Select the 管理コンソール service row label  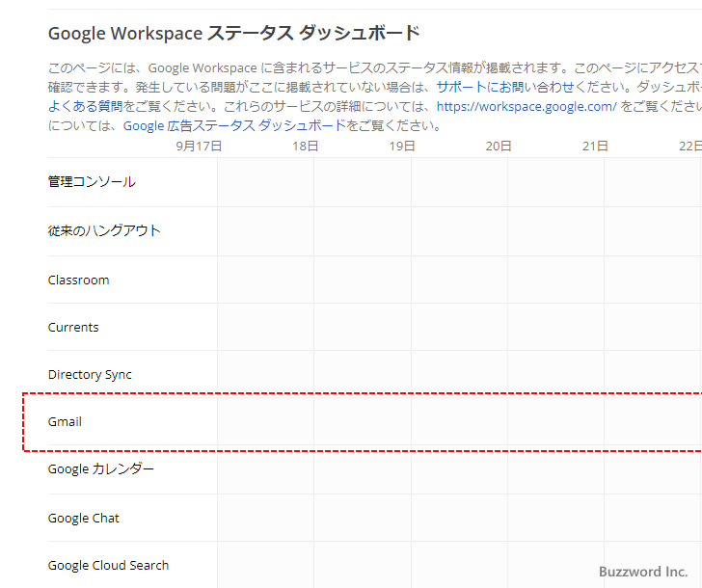pos(92,181)
